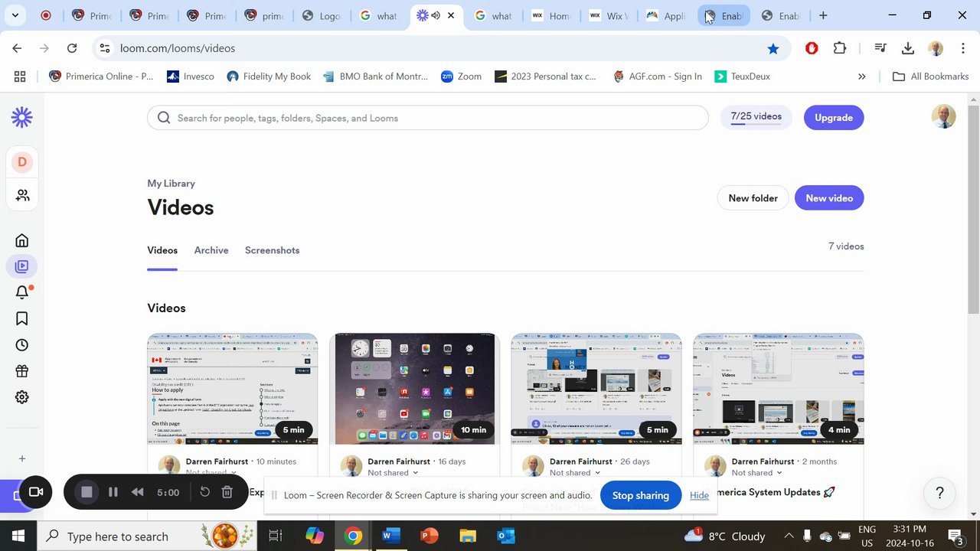The height and width of the screenshot is (551, 980).
Task: Open the Zoom bookmark
Action: tap(462, 77)
